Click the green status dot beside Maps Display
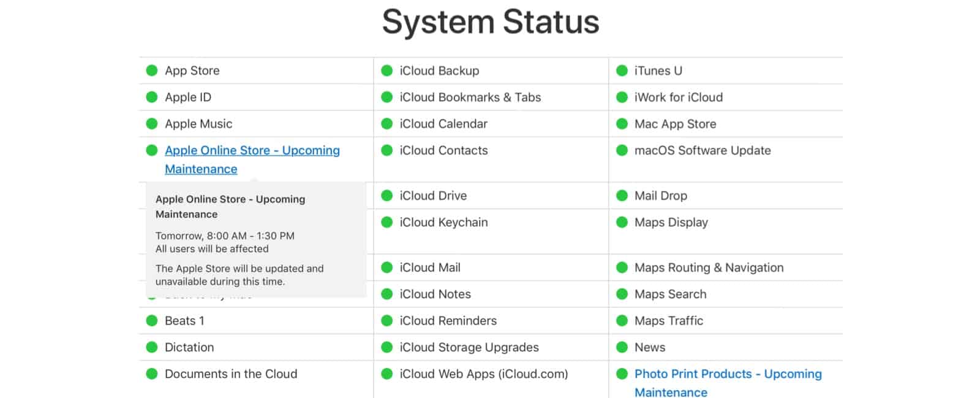 [x=622, y=222]
